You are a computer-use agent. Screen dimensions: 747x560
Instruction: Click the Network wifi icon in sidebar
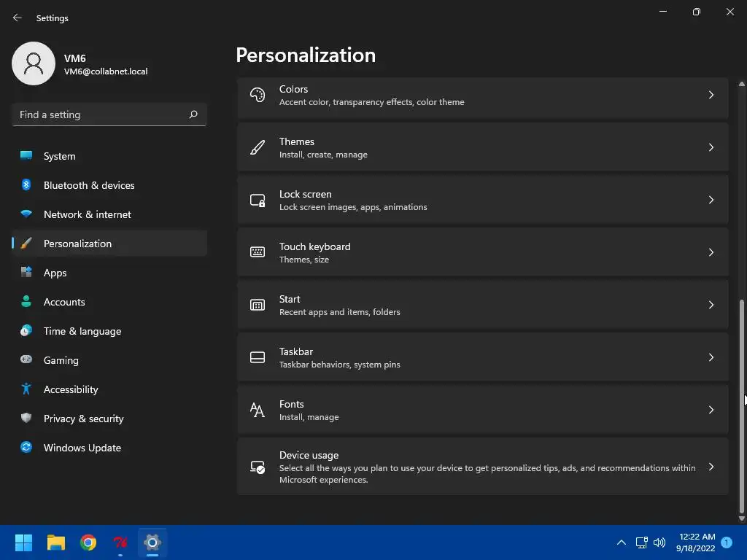click(26, 214)
